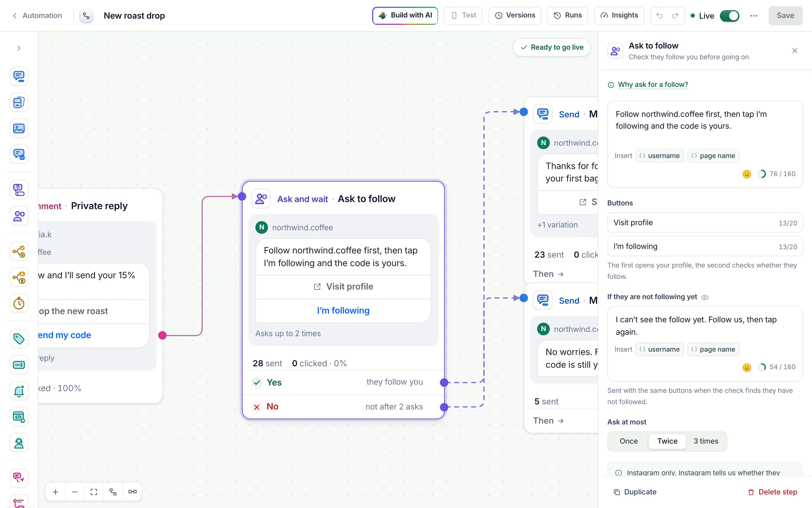Select the No output connector dot

444,407
